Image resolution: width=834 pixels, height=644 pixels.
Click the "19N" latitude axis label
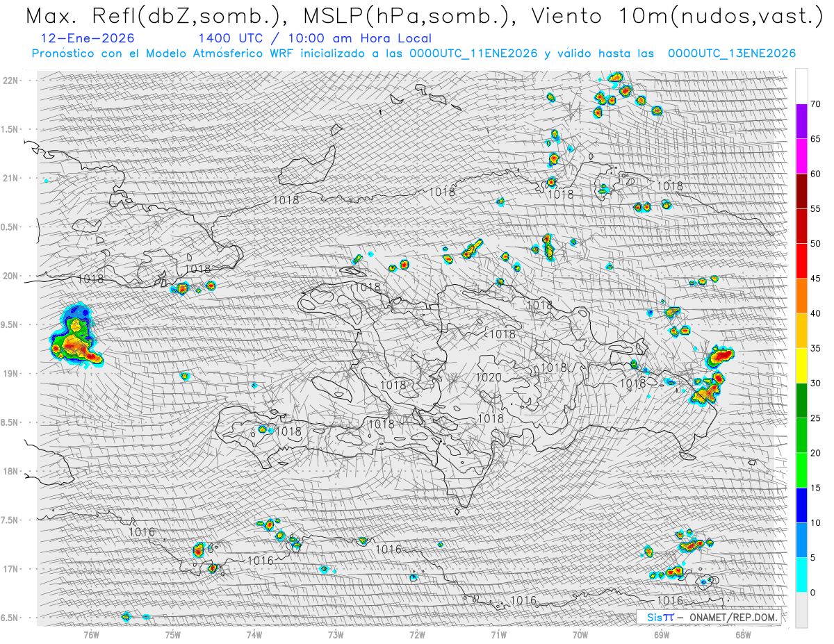(10, 373)
